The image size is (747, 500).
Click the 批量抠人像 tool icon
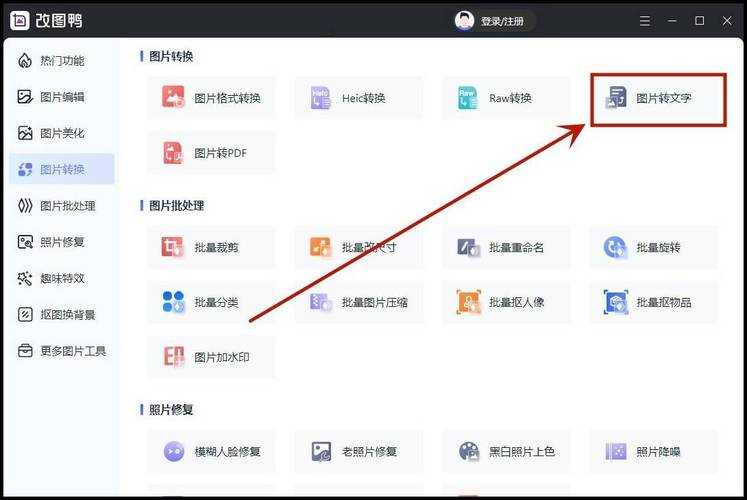(x=468, y=302)
